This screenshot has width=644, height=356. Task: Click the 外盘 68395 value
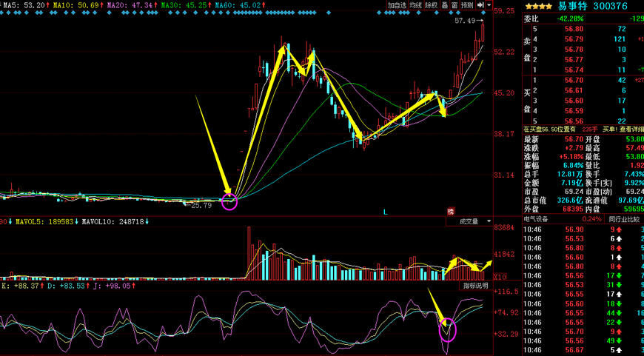[573, 209]
